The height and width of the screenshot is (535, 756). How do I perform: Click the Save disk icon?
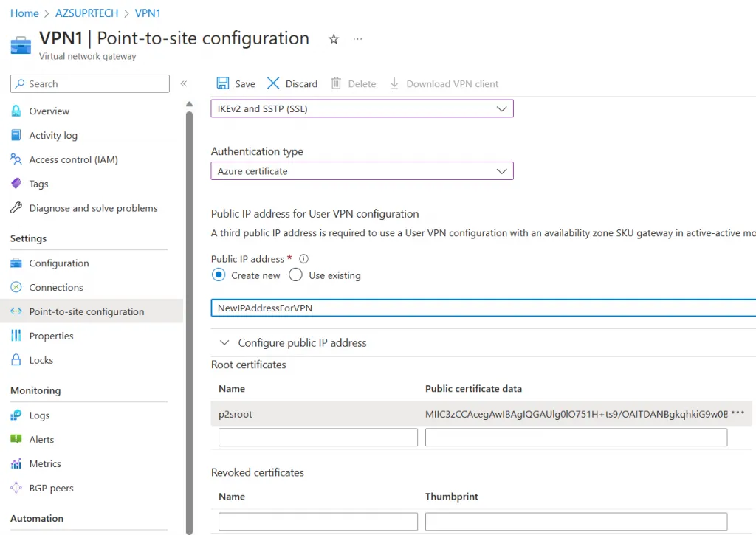click(222, 83)
